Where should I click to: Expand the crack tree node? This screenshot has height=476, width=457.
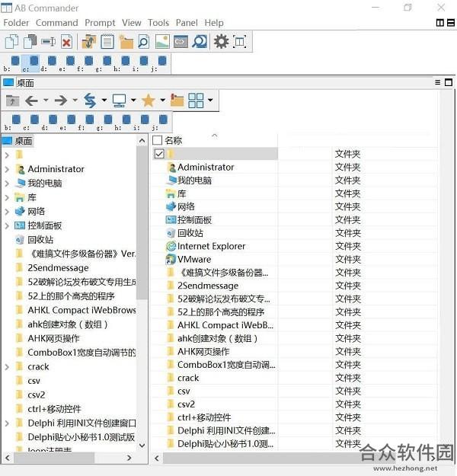7,367
